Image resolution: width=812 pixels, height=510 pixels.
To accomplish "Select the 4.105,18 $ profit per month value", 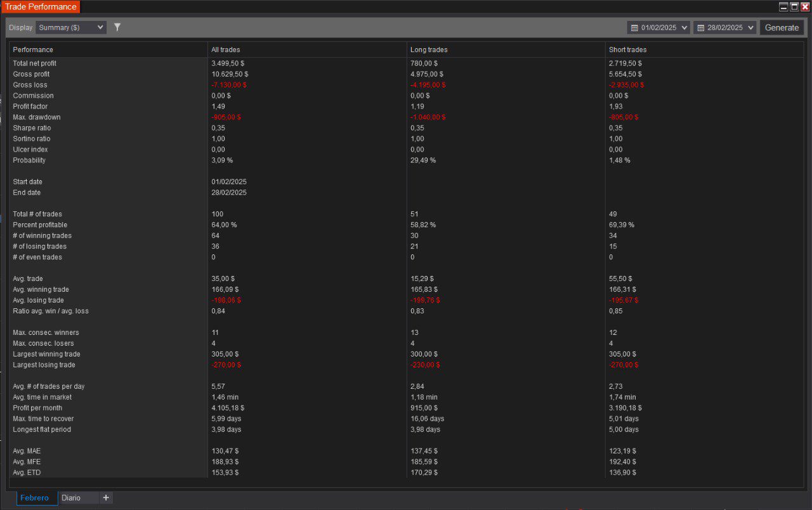I will tap(228, 409).
